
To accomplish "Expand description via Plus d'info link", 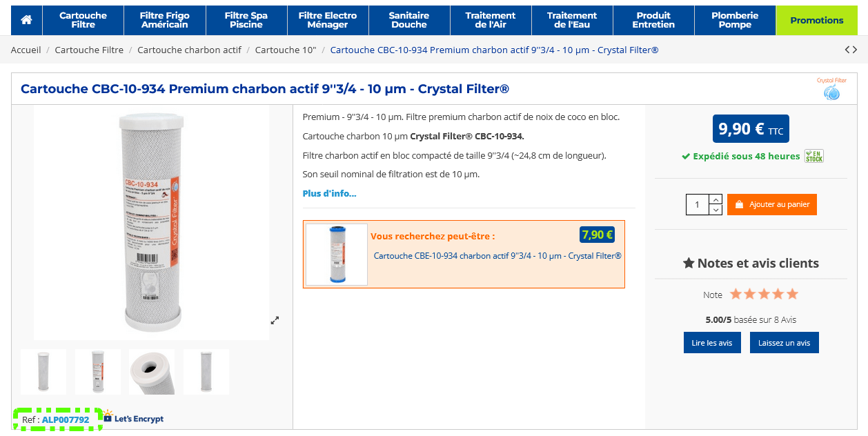I will [x=329, y=193].
